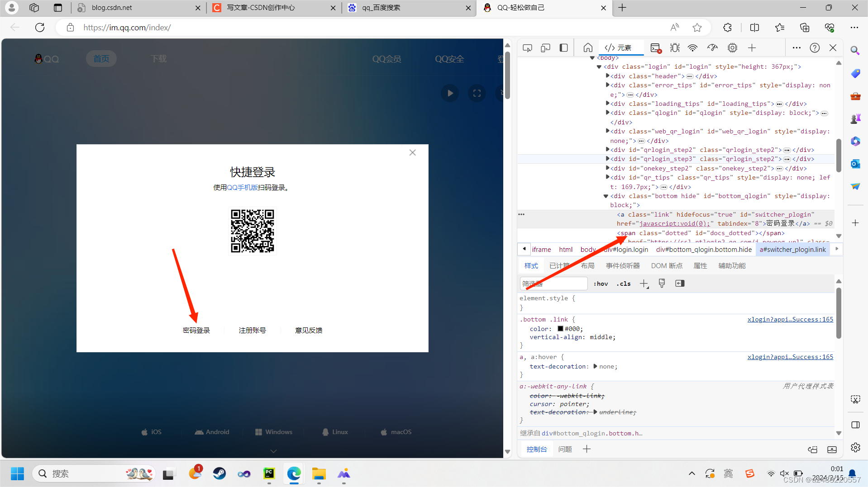Image resolution: width=868 pixels, height=487 pixels.
Task: Open the Network wifi icon
Action: (x=692, y=48)
